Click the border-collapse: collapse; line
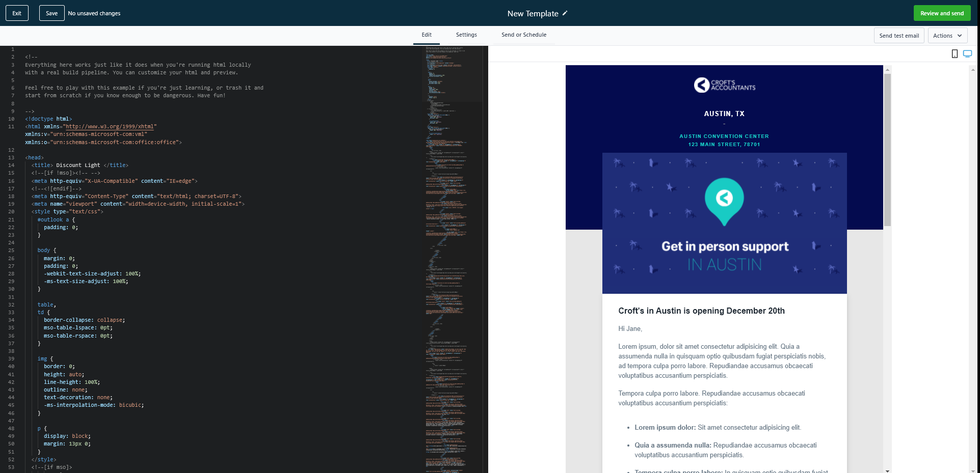The height and width of the screenshot is (473, 980). pos(84,320)
